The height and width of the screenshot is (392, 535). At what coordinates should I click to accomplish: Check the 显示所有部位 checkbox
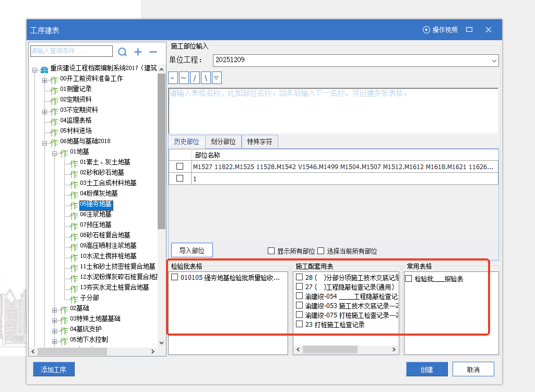click(x=271, y=251)
